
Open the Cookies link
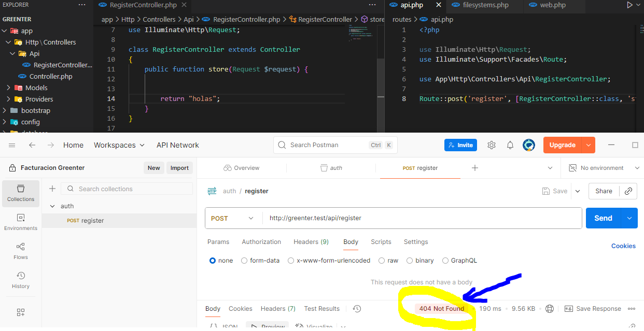(623, 246)
